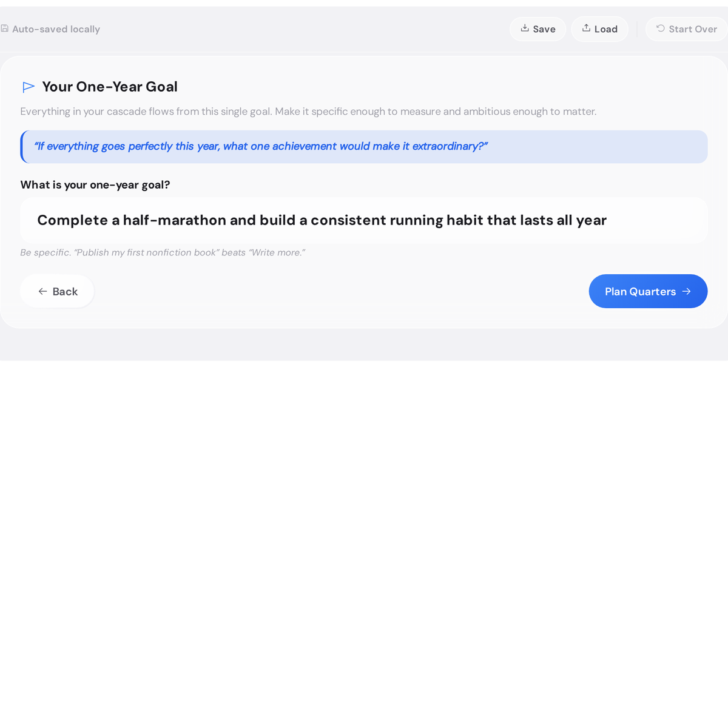Click the 'What is your one-year goal?' label
The height and width of the screenshot is (728, 728).
[x=95, y=184]
